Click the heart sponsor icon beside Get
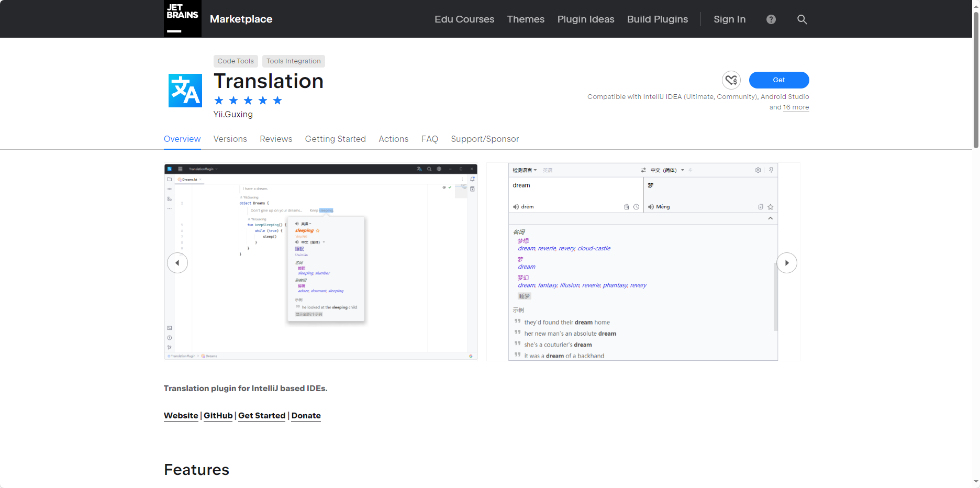This screenshot has height=488, width=980. click(x=731, y=80)
